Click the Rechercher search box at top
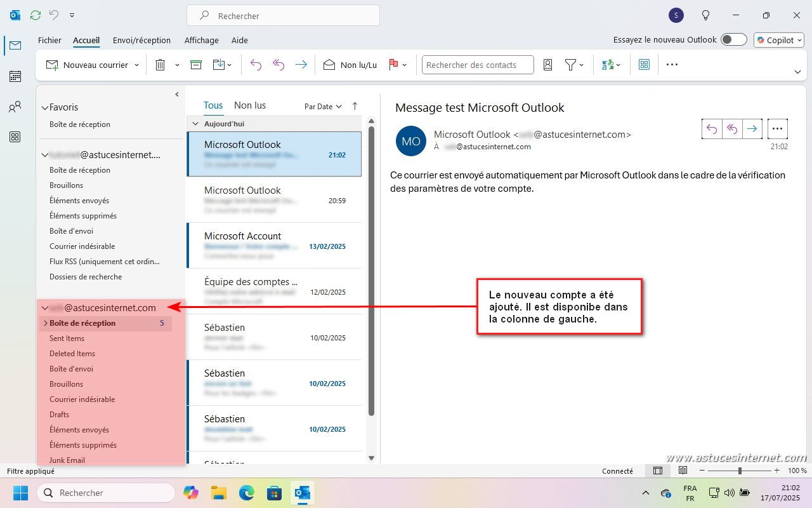The width and height of the screenshot is (812, 508). 283,15
